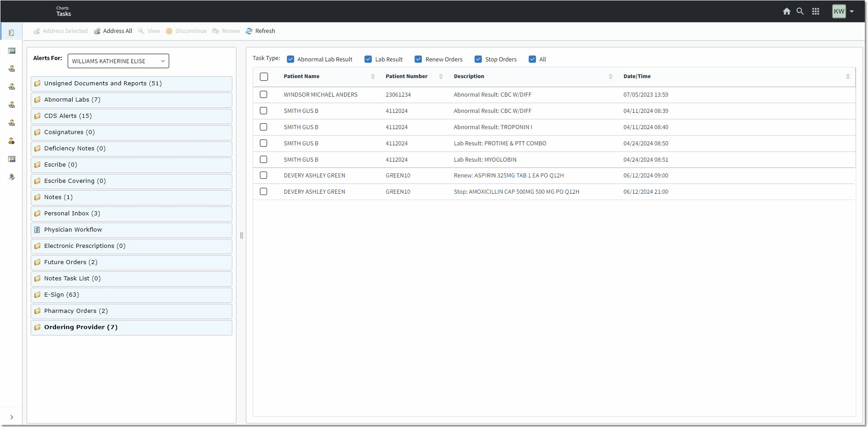Toggle Stop Orders task type checkbox
This screenshot has width=868, height=428.
(478, 59)
